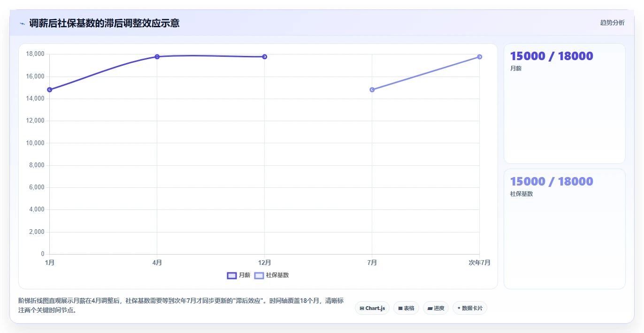Screen dimensions: 644x333
Task: Click the 18,000 y-axis label
Action: [x=35, y=54]
